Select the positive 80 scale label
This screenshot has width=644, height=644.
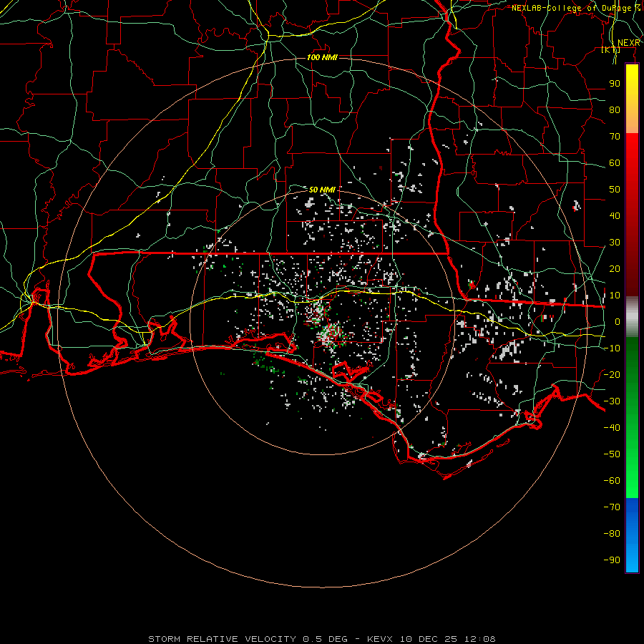(x=615, y=109)
